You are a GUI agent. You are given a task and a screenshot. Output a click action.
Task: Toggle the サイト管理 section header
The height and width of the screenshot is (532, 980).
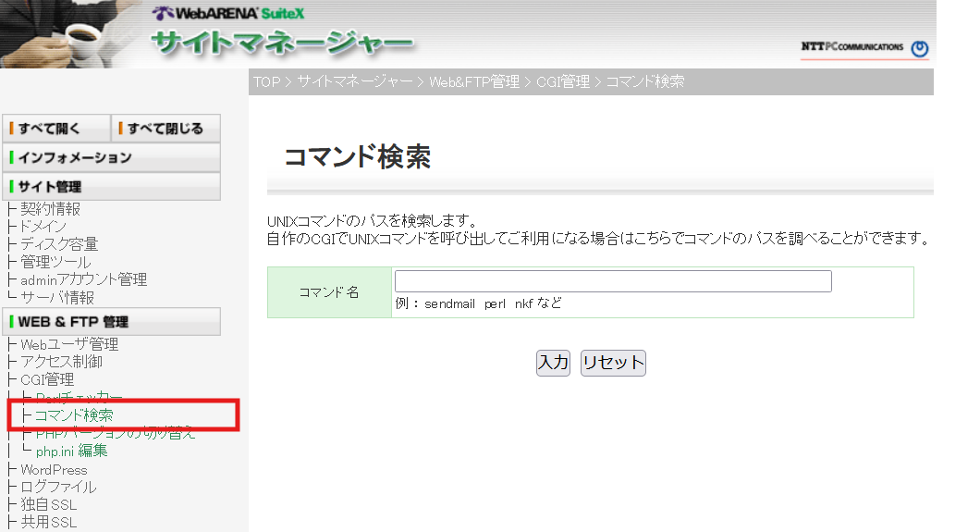coord(111,186)
